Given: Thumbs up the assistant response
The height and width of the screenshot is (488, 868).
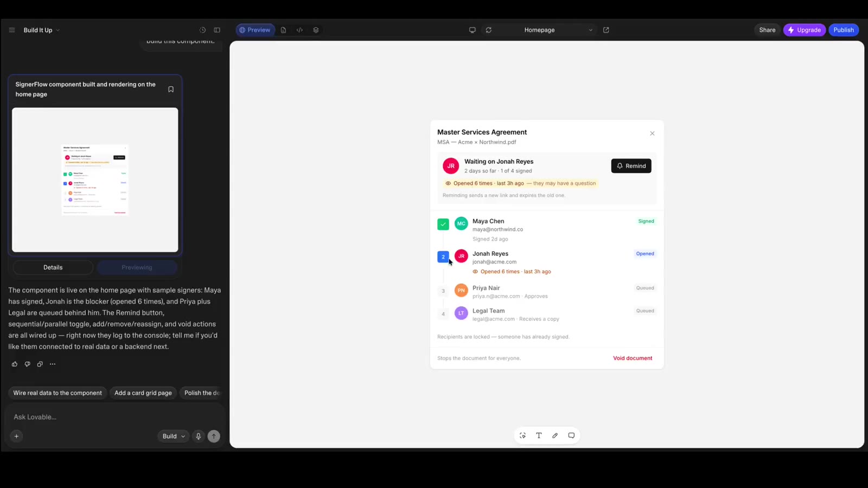Looking at the screenshot, I should (x=15, y=364).
